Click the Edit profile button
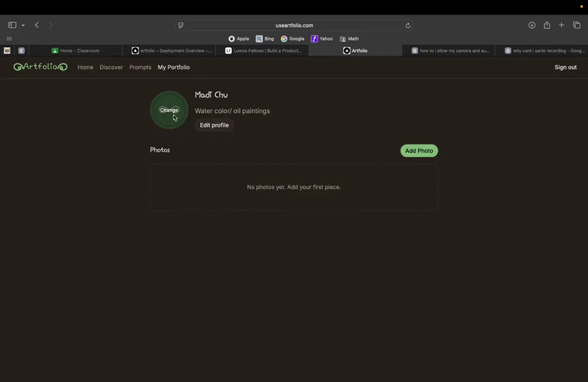Image resolution: width=588 pixels, height=382 pixels. pos(214,125)
